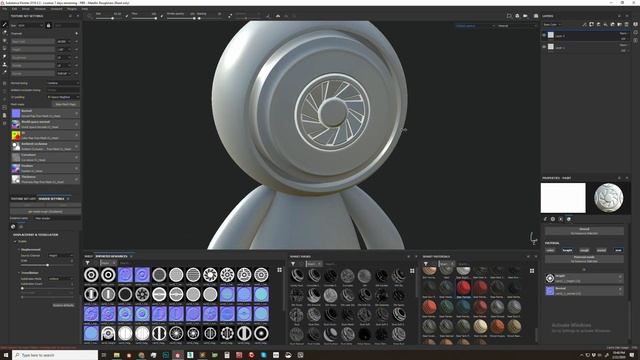Open the File menu
640x360 pixels.
pyautogui.click(x=5, y=9)
